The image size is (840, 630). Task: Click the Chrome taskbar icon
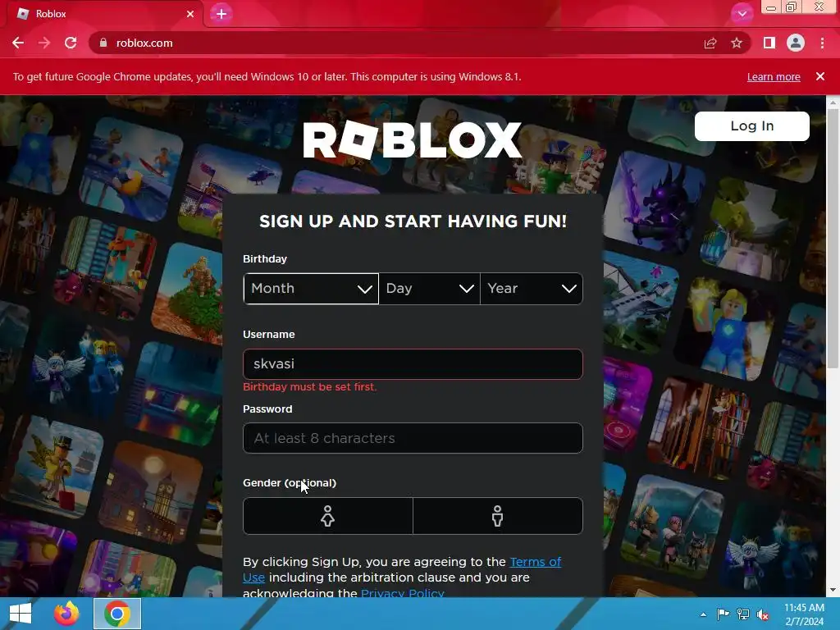pos(117,614)
